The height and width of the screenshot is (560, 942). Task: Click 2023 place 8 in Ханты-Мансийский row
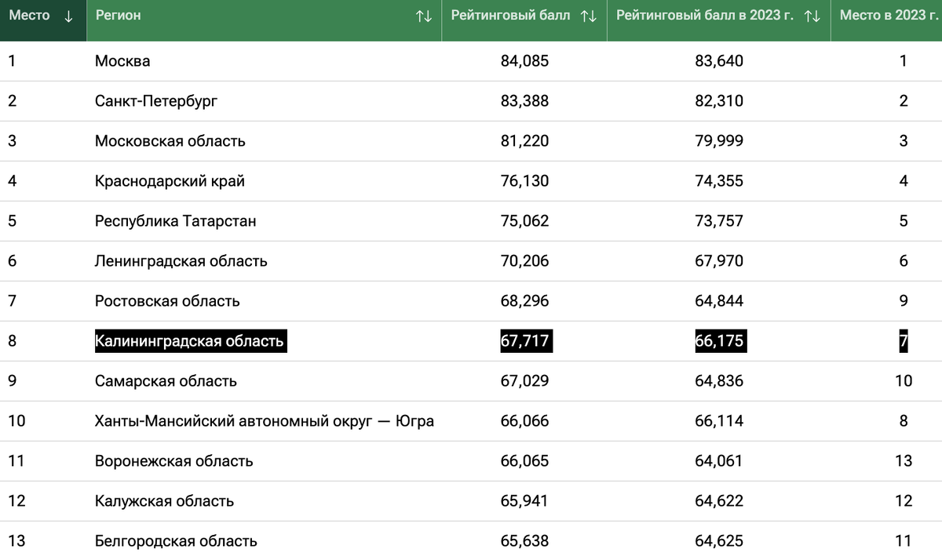pos(904,421)
